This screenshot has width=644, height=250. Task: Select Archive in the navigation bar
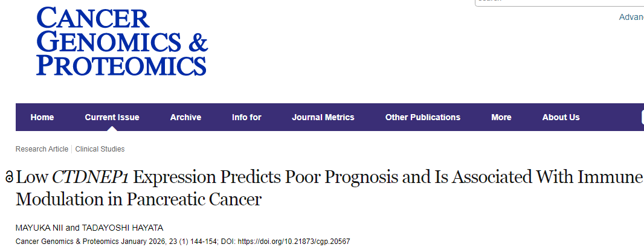185,117
